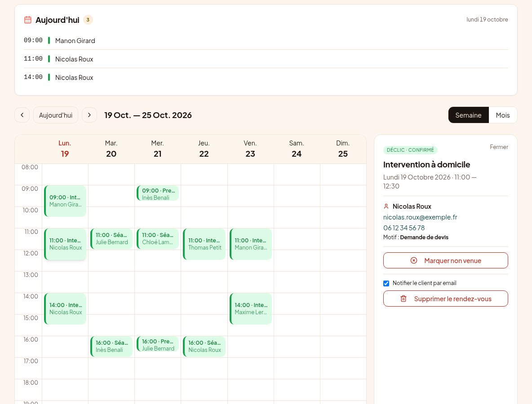Open Wednesday 09:00 Inès Benali event
Screen dimensions: 532x404
158,193
